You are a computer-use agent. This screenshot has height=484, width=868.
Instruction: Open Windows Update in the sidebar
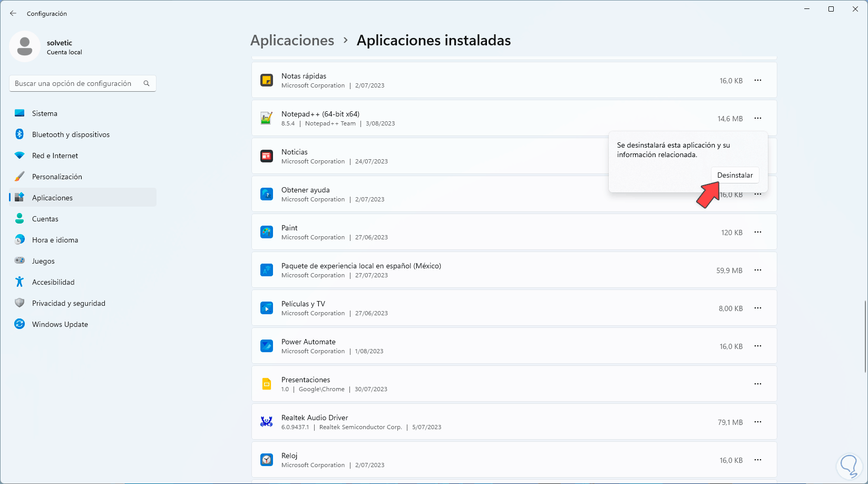(60, 324)
